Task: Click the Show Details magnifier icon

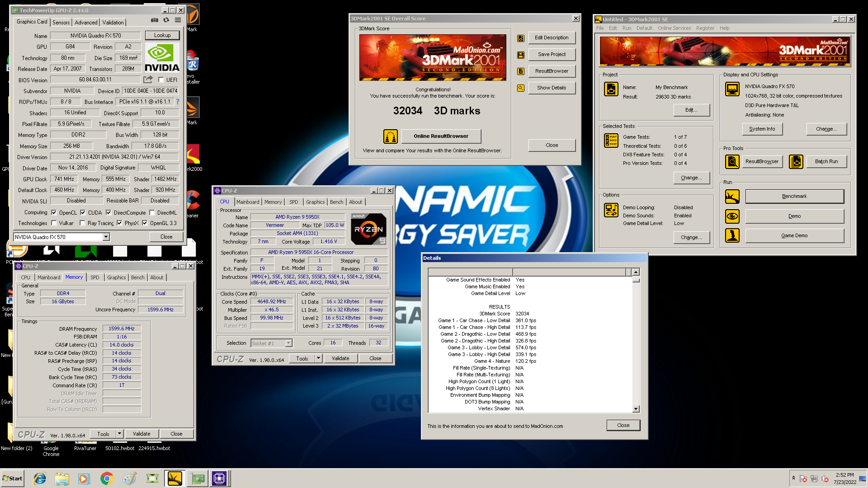Action: point(521,88)
